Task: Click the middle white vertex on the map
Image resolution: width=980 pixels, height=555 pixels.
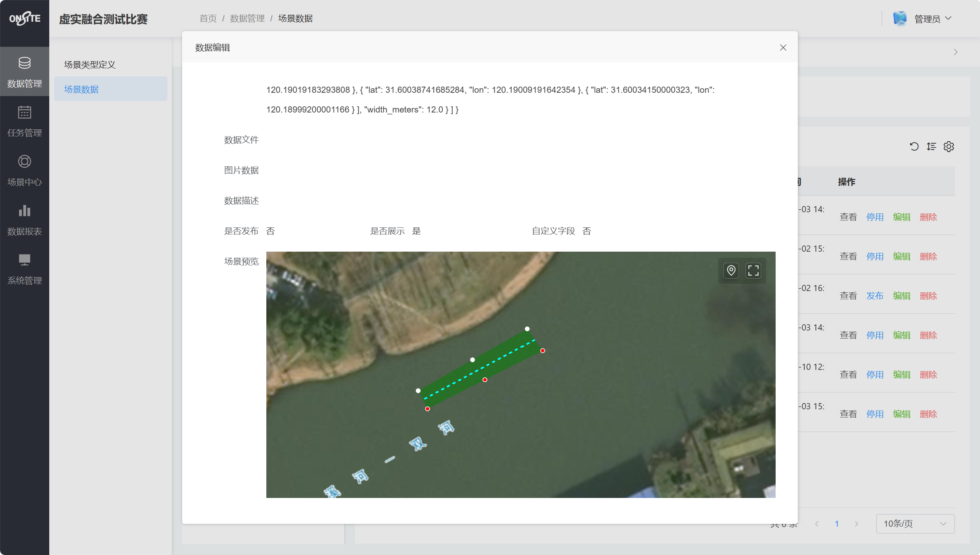Action: 473,360
